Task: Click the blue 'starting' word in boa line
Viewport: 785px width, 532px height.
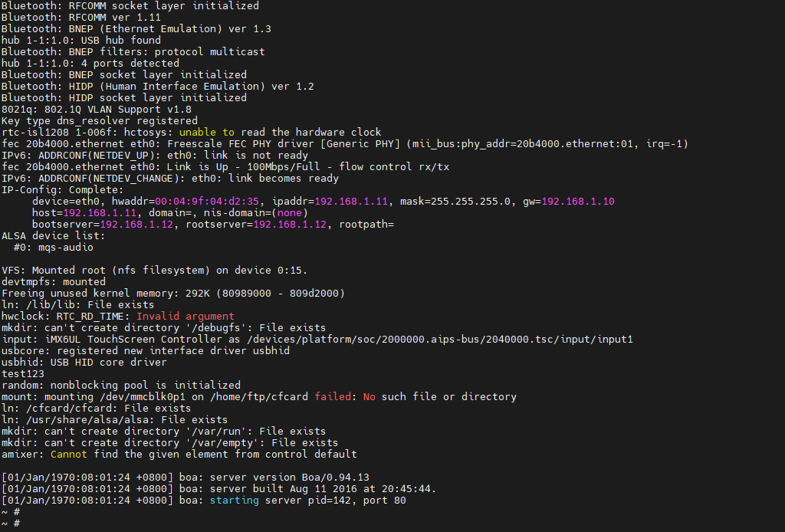Action: pyautogui.click(x=235, y=501)
